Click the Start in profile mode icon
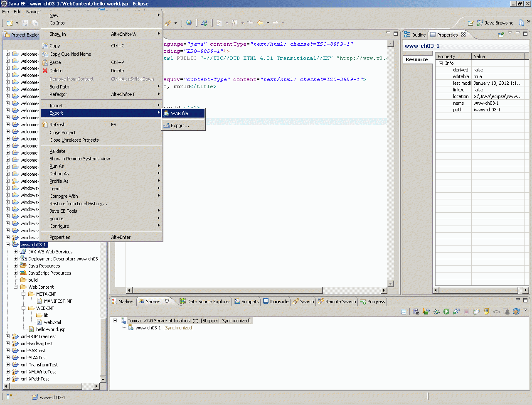This screenshot has width=532, height=405. point(456,312)
